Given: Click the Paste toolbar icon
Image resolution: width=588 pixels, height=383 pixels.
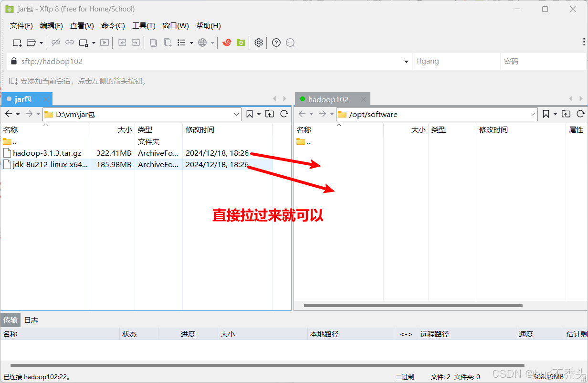Looking at the screenshot, I should pyautogui.click(x=168, y=43).
